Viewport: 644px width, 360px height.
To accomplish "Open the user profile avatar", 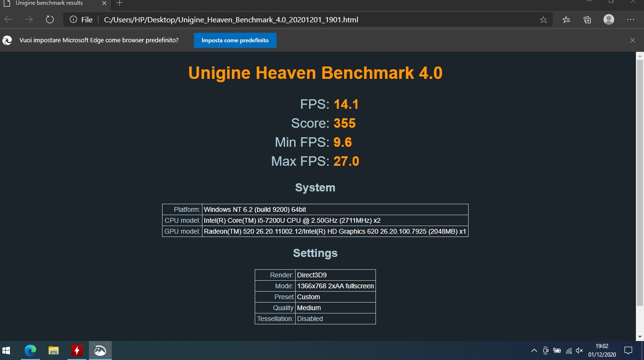I will pos(609,19).
